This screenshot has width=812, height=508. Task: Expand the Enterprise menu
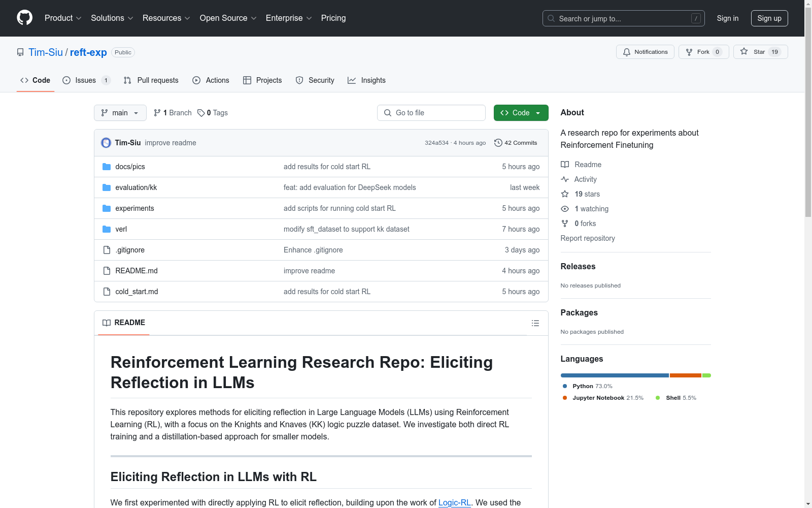click(289, 18)
